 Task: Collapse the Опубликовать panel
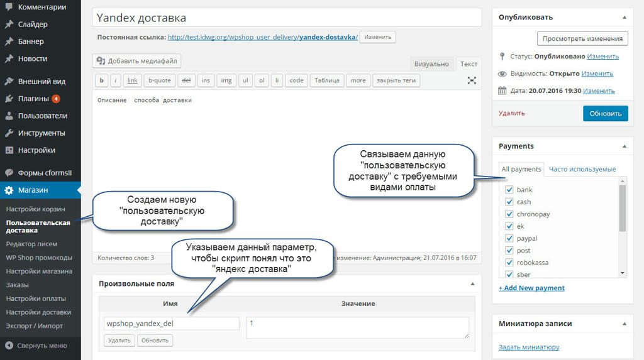pos(625,17)
